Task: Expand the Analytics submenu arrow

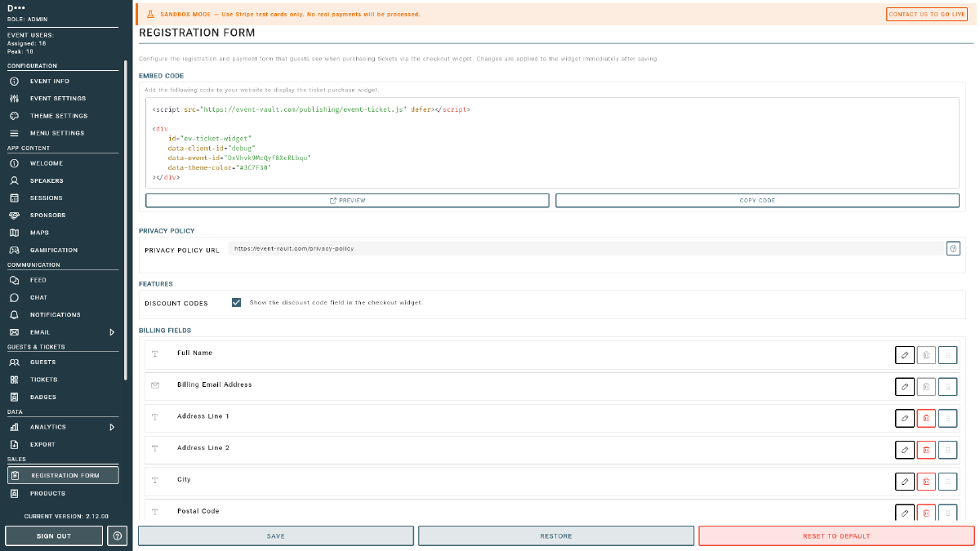Action: point(112,427)
